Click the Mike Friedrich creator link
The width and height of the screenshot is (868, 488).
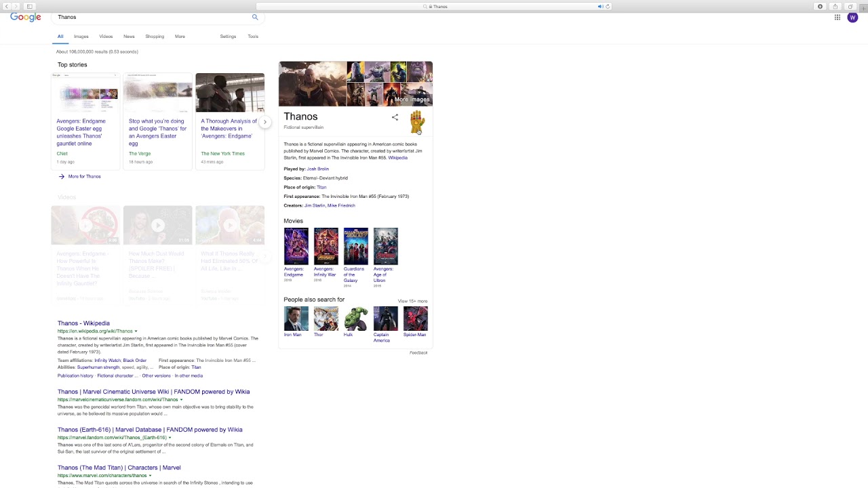click(342, 205)
